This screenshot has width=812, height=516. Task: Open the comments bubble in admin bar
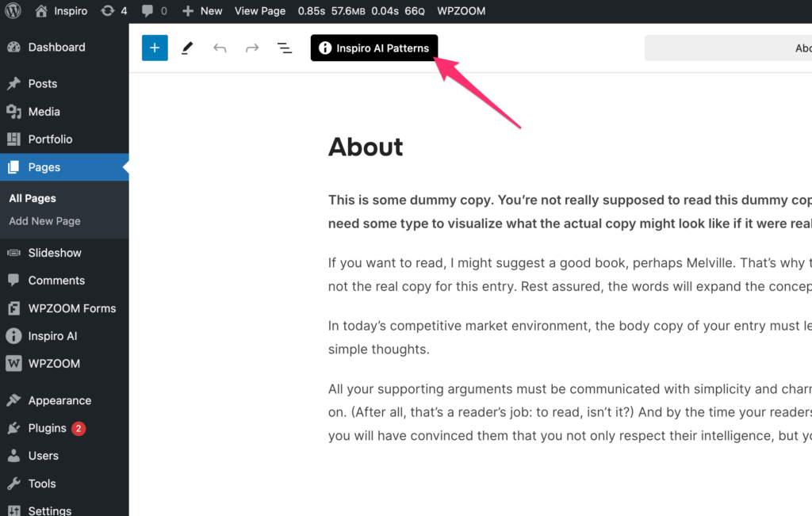155,11
